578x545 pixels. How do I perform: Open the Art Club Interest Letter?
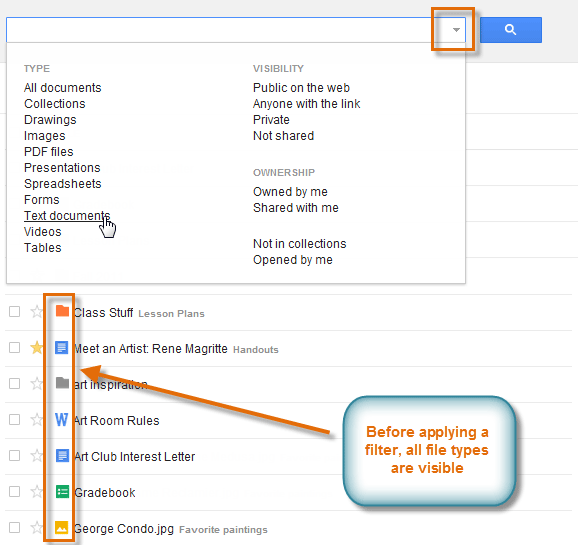pos(134,457)
